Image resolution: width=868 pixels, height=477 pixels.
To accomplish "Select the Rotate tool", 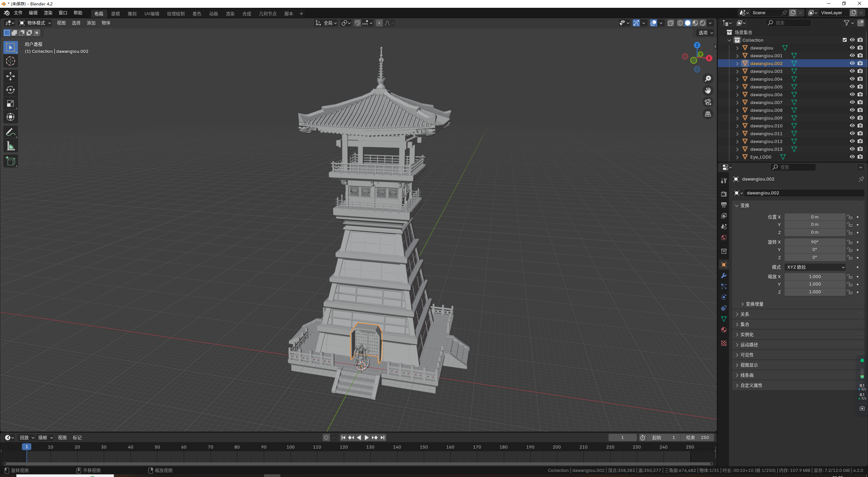I will click(10, 90).
